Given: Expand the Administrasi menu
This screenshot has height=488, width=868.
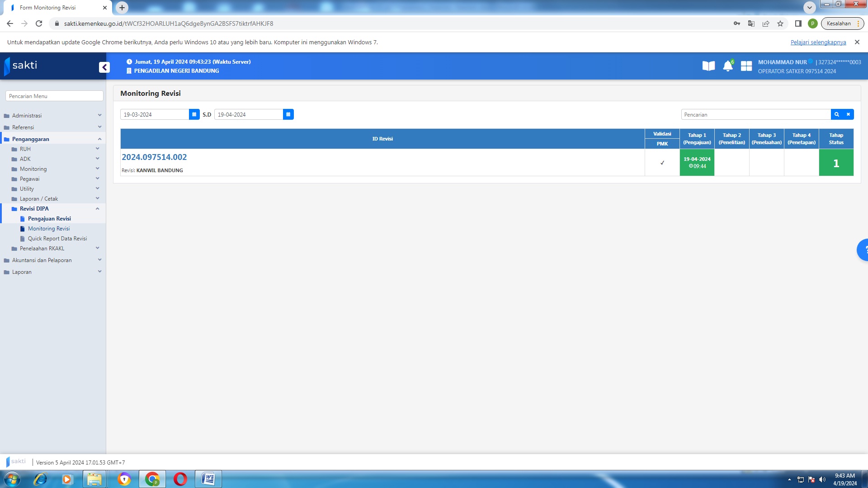Looking at the screenshot, I should [27, 116].
